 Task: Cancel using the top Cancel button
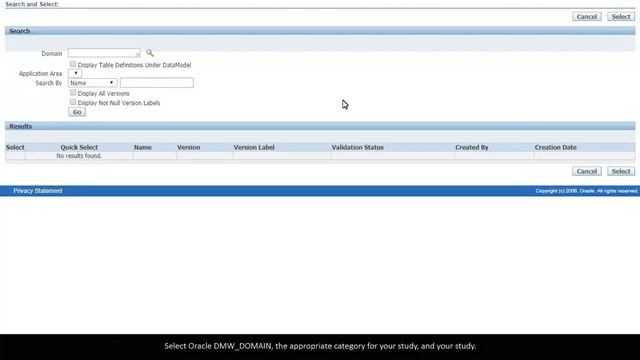[x=587, y=17]
